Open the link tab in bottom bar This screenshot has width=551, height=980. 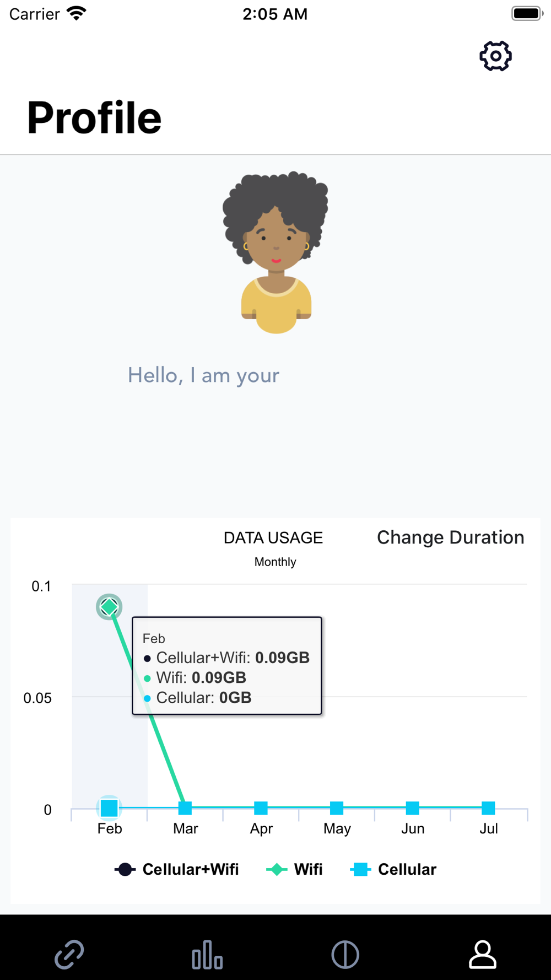69,955
